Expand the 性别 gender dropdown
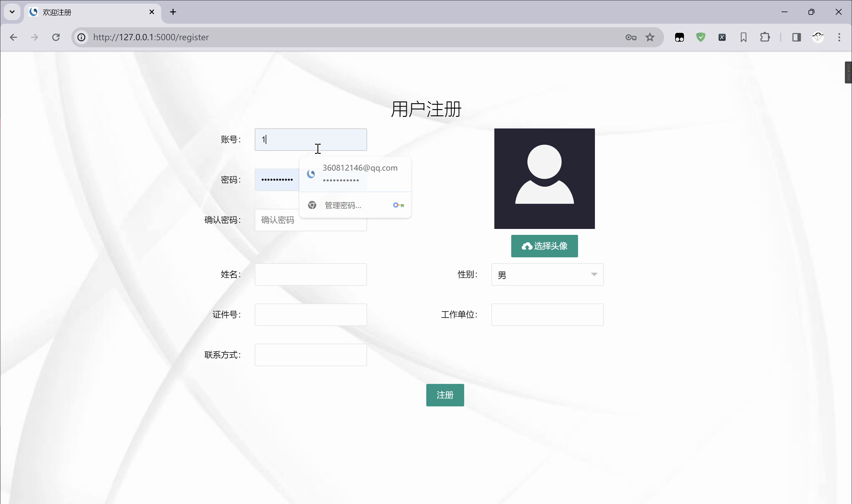Viewport: 852px width, 504px height. (x=547, y=274)
